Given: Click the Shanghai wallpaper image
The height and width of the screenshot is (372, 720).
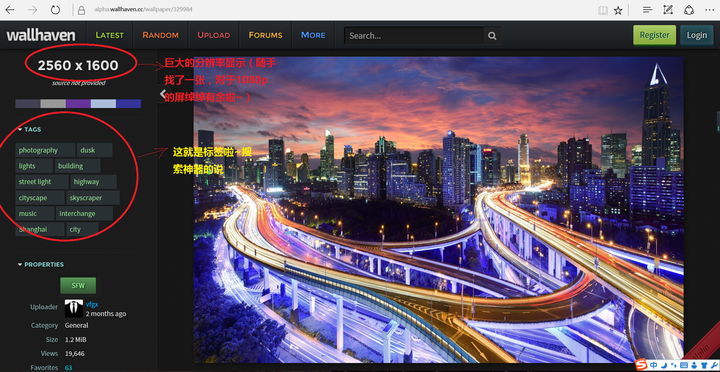Looking at the screenshot, I should [439, 210].
